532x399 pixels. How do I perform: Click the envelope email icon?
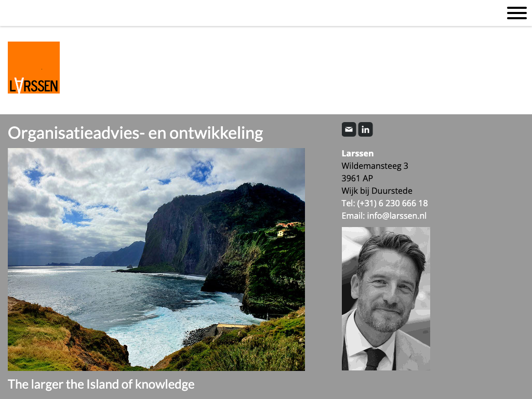(349, 129)
